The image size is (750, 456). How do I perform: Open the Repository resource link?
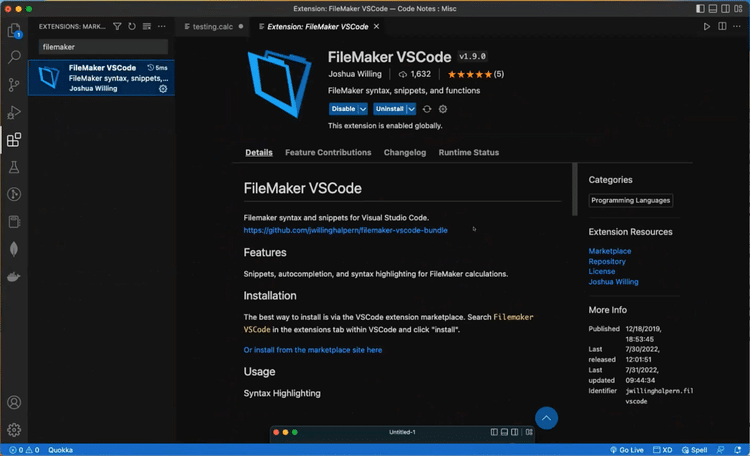[607, 261]
